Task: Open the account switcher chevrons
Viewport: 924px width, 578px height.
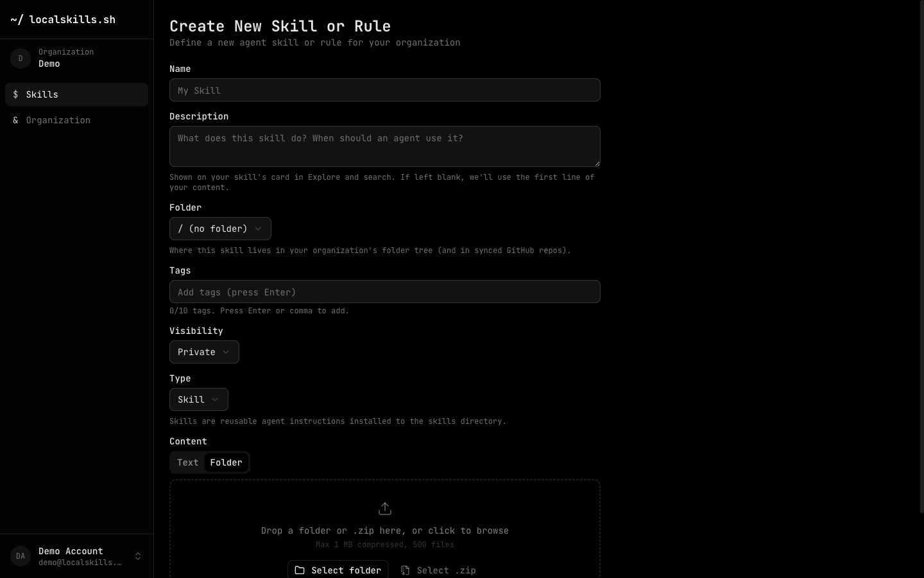Action: tap(138, 556)
